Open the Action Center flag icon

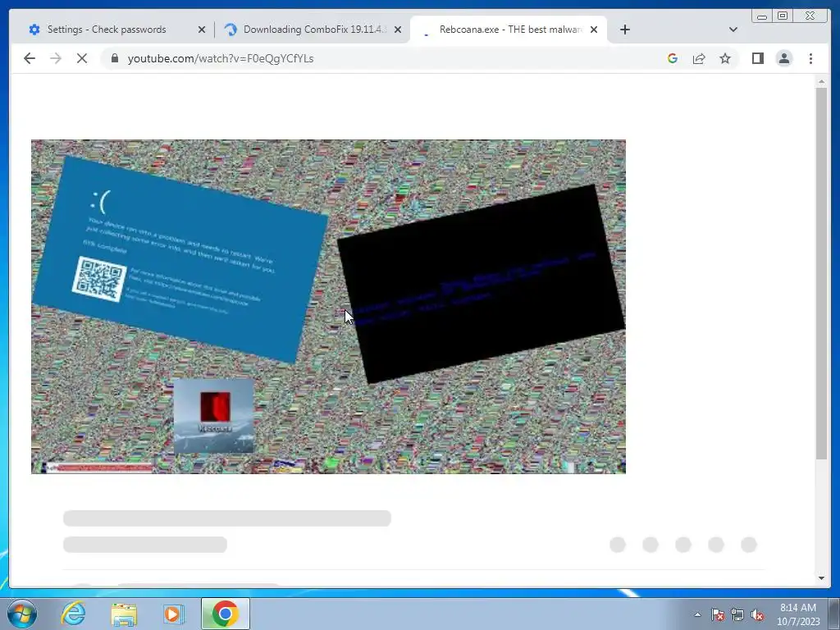[717, 614]
